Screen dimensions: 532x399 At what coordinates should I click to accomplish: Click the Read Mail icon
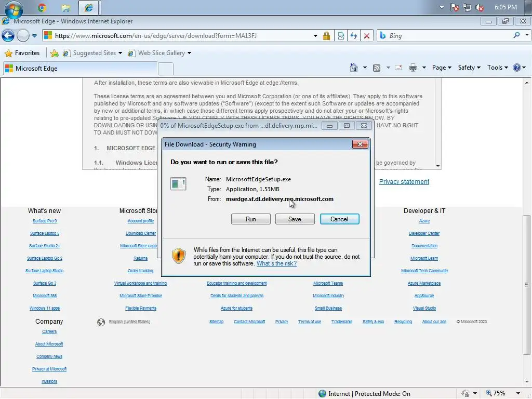398,68
